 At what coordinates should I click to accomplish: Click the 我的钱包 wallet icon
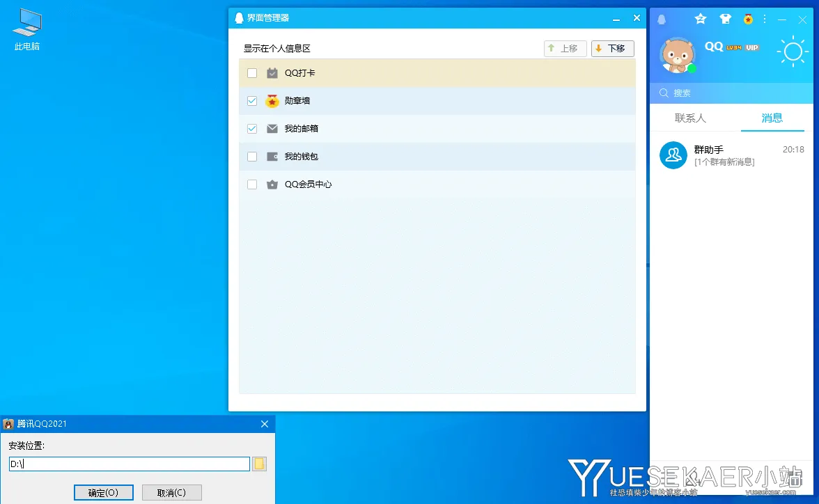(x=272, y=156)
